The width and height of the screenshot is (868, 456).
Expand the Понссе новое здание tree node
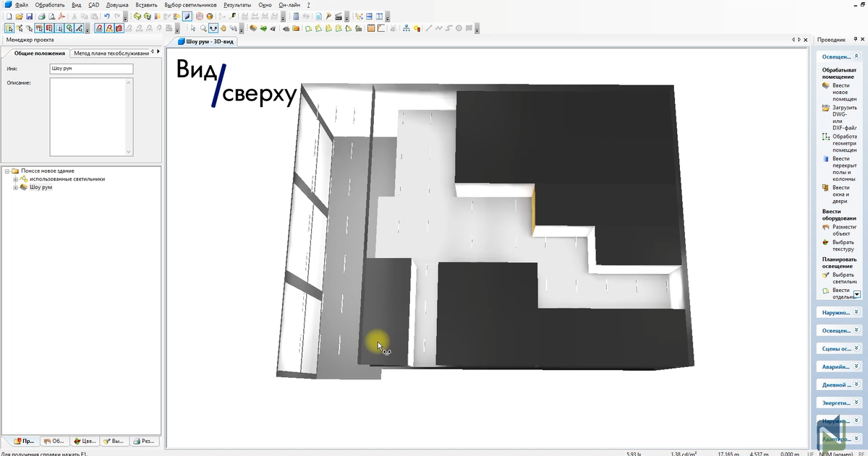[x=7, y=171]
